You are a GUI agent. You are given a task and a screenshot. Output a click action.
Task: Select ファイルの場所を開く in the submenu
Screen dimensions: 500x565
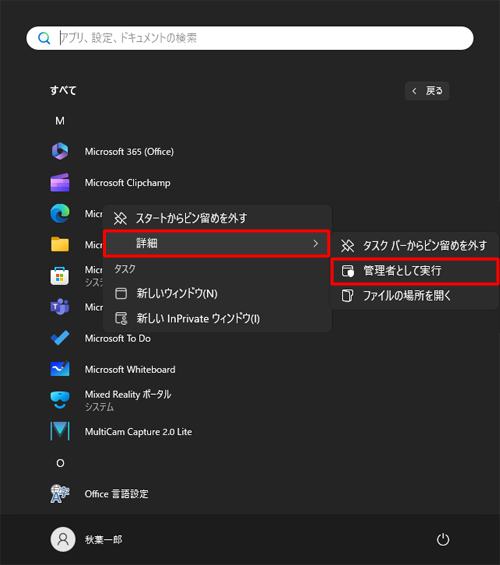(x=415, y=296)
